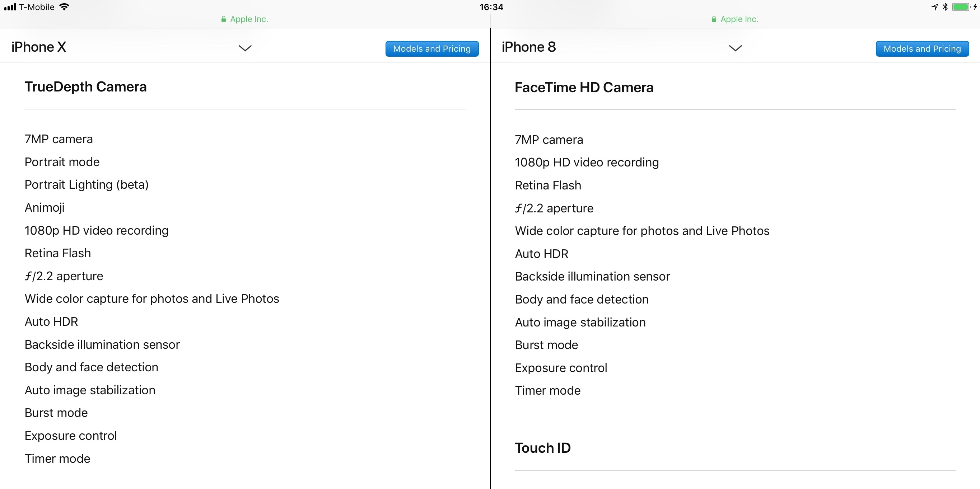
Task: Tap the status bar clock
Action: (491, 7)
